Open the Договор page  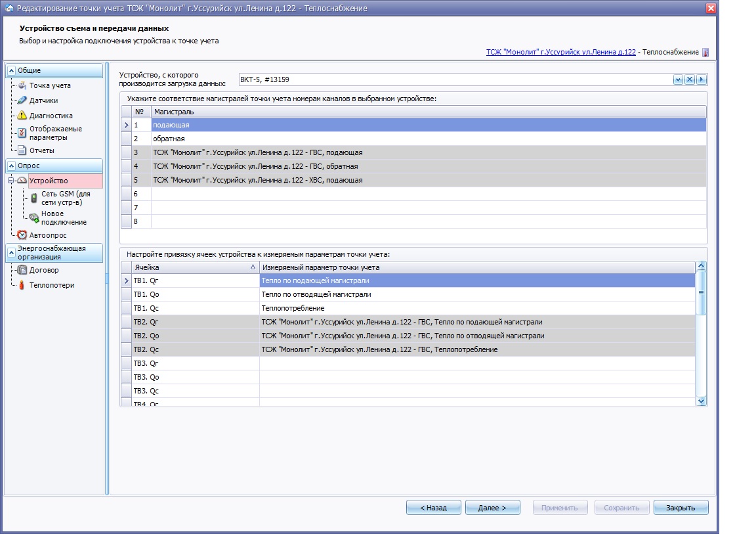[x=44, y=270]
